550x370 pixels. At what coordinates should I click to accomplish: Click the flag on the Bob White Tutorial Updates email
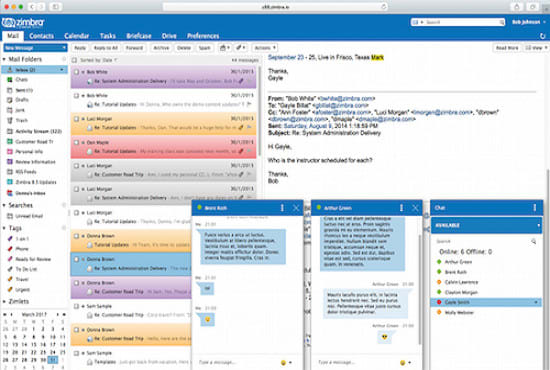click(249, 104)
